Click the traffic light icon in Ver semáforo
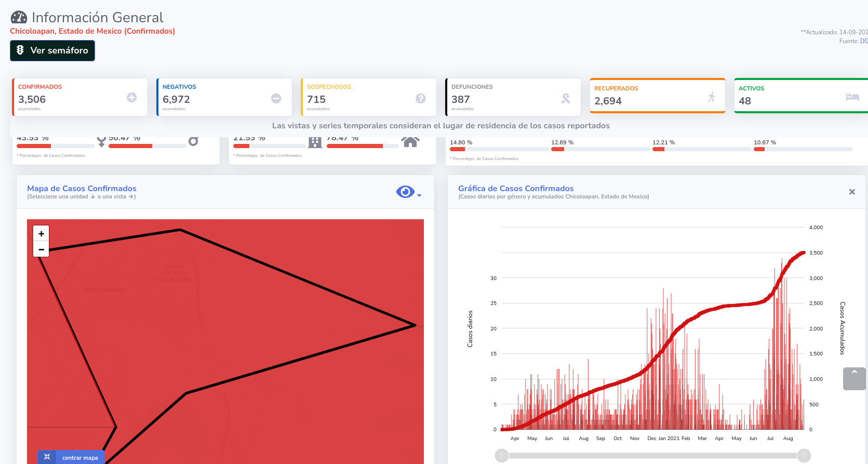Screen dimensions: 868x464 pyautogui.click(x=20, y=50)
